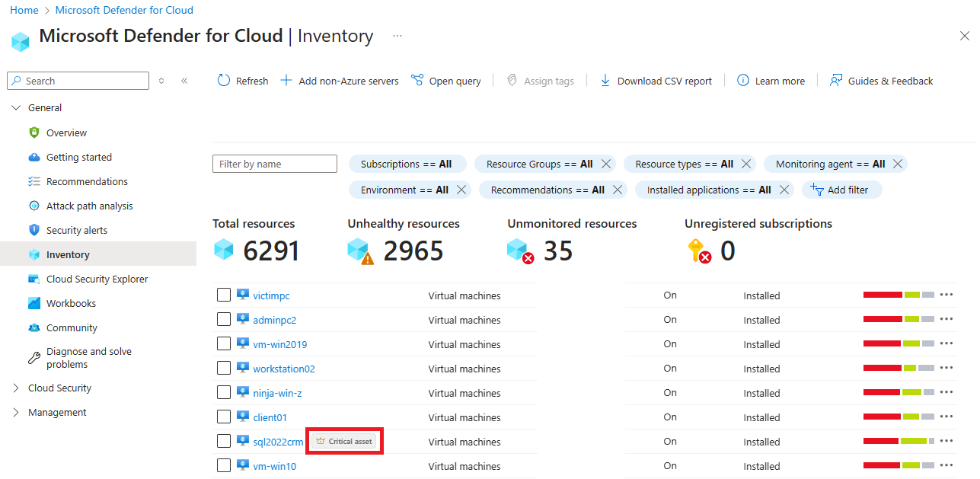This screenshot has height=479, width=980.
Task: Click the Security alerts shield icon
Action: click(x=34, y=230)
